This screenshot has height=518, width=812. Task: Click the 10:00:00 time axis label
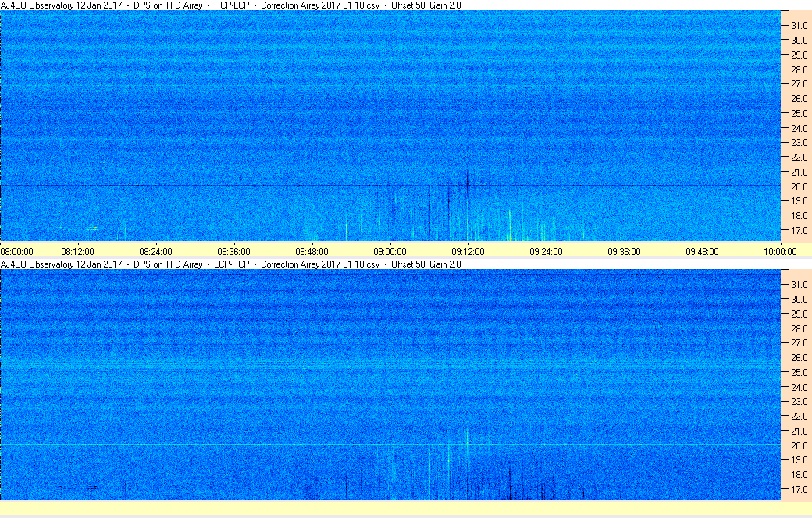tap(780, 251)
